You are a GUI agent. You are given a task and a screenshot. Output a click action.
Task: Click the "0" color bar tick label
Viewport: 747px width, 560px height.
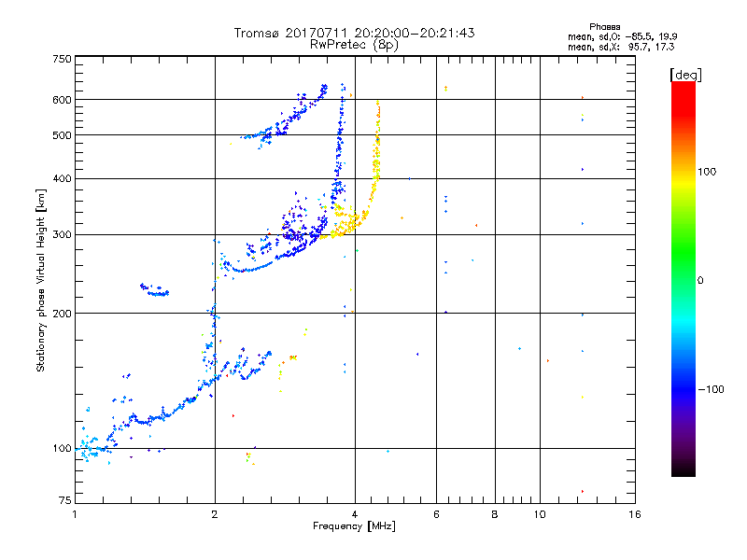700,281
